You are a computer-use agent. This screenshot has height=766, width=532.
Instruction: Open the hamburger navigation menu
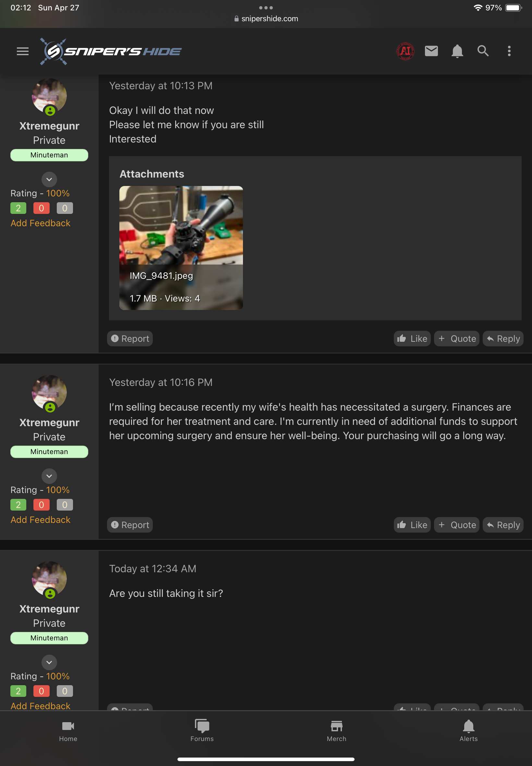click(23, 51)
